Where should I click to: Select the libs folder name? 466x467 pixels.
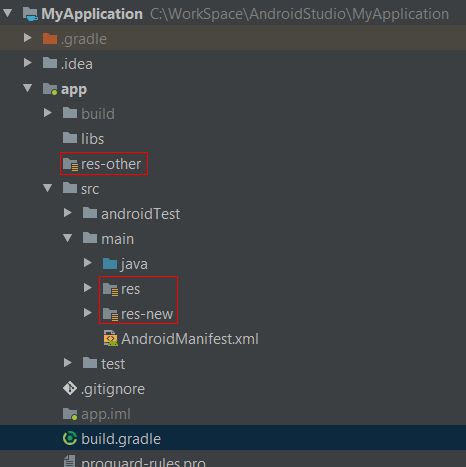tap(93, 139)
